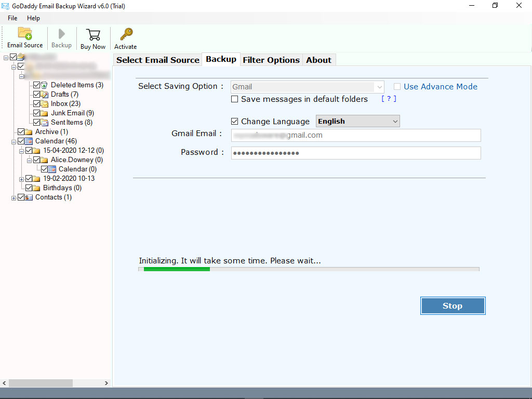Screen dimensions: 532x399
Task: Expand the Contacts (1) tree node
Action: pyautogui.click(x=14, y=198)
